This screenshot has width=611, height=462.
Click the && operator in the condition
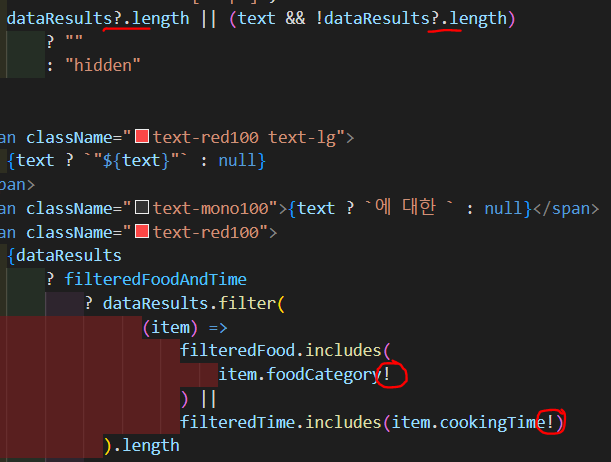click(x=295, y=18)
